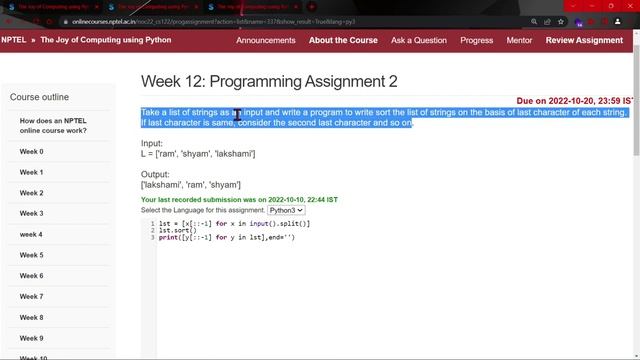Click code line 2 lst.sort()
The image size is (640, 360).
pyautogui.click(x=178, y=231)
